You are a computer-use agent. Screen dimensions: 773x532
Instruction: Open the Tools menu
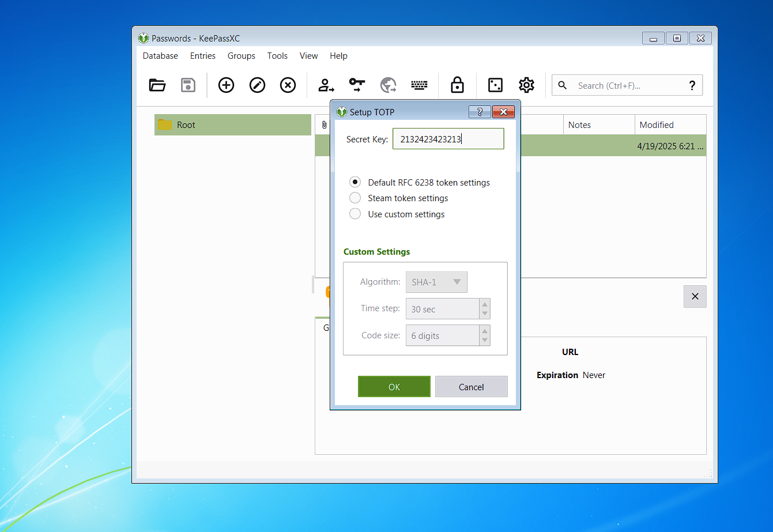(277, 55)
